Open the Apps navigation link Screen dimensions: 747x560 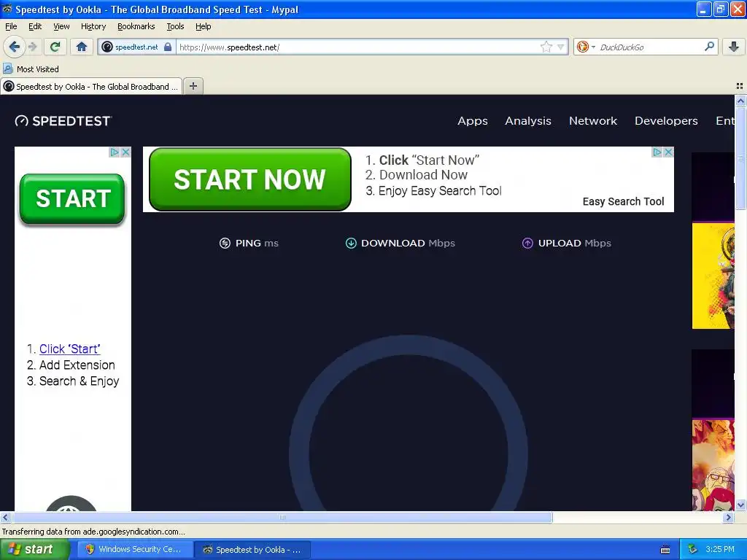click(x=473, y=121)
